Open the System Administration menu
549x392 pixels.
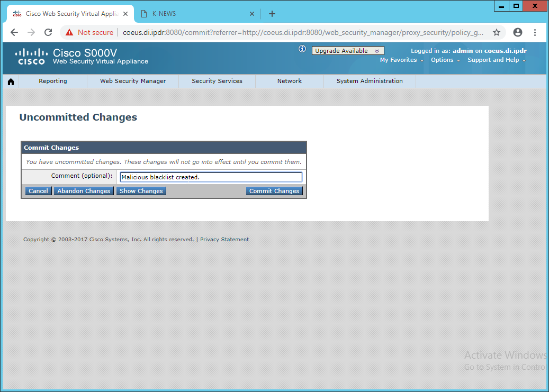coord(370,81)
